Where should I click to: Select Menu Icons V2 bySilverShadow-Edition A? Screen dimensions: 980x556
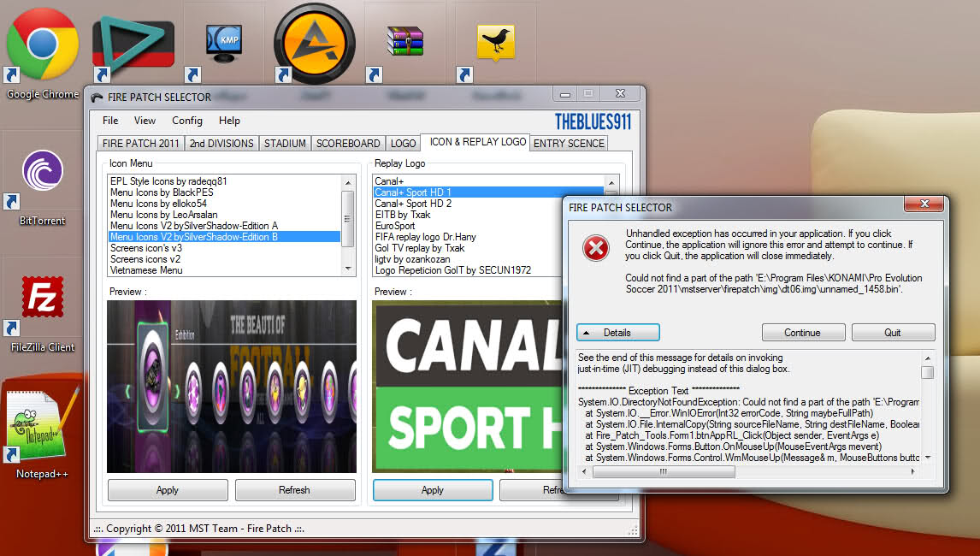coord(224,226)
